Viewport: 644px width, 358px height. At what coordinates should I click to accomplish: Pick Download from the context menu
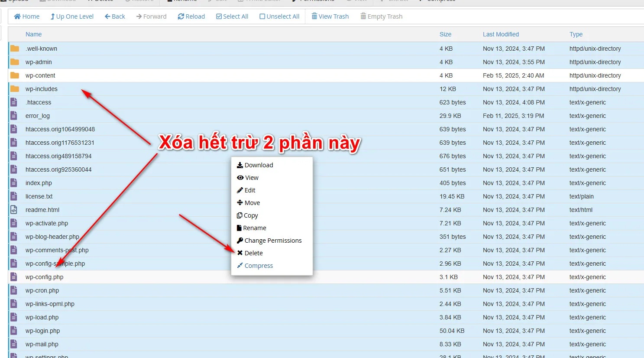(x=259, y=165)
